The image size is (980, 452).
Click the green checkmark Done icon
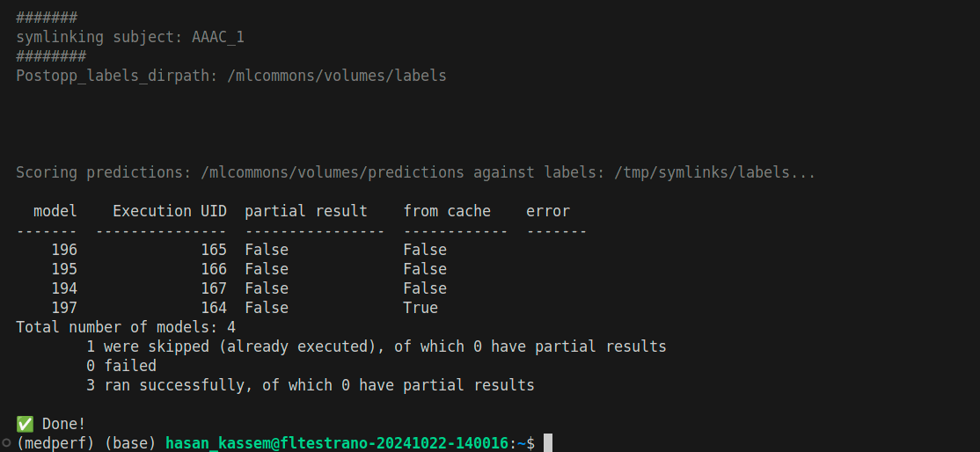[25, 425]
